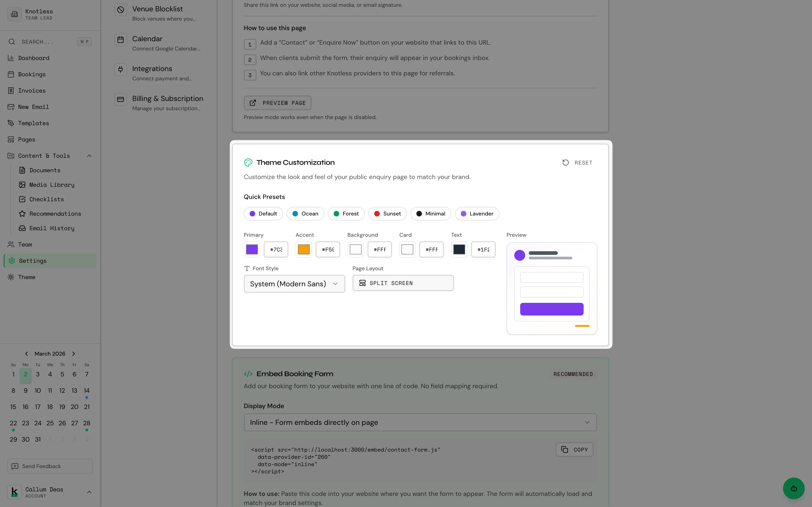This screenshot has width=812, height=507.
Task: Select March 14 on the calendar
Action: pyautogui.click(x=87, y=390)
